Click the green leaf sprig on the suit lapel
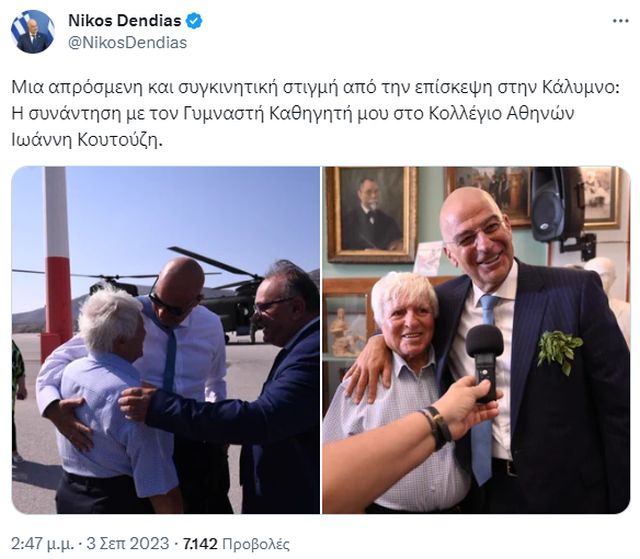Screen dimensions: 640x559 pos(559,351)
